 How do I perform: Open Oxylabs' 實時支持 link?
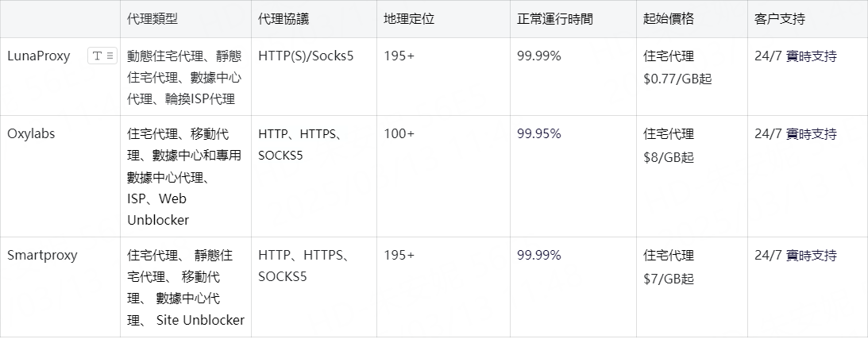(x=811, y=134)
